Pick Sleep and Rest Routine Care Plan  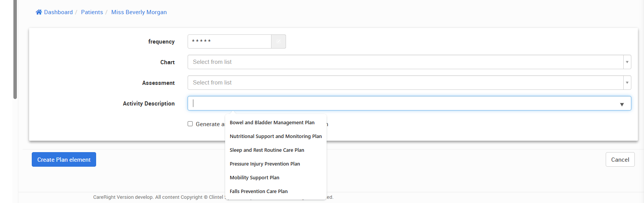[x=267, y=150]
